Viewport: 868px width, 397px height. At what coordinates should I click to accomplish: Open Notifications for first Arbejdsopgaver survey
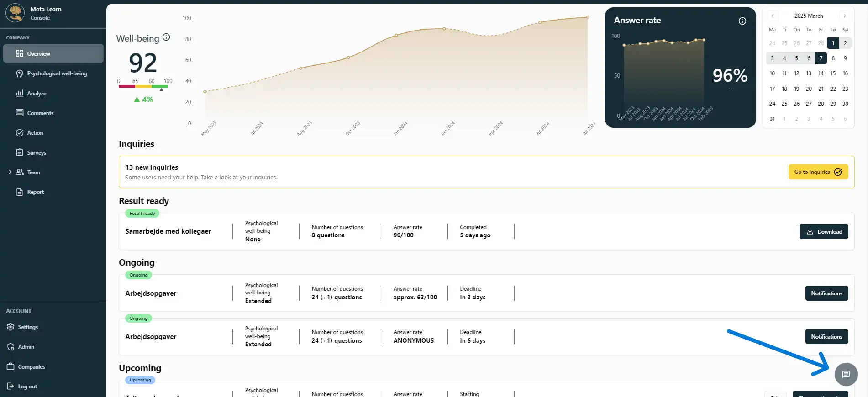click(826, 293)
